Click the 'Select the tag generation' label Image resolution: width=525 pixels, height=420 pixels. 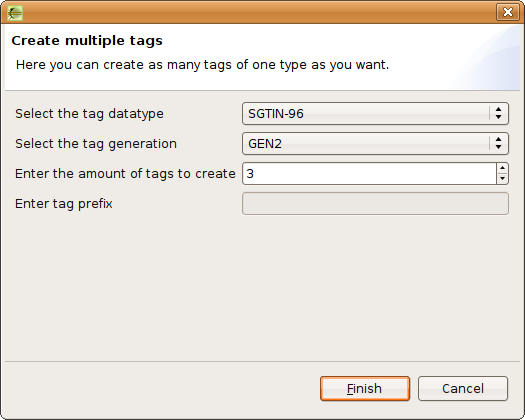coord(96,144)
